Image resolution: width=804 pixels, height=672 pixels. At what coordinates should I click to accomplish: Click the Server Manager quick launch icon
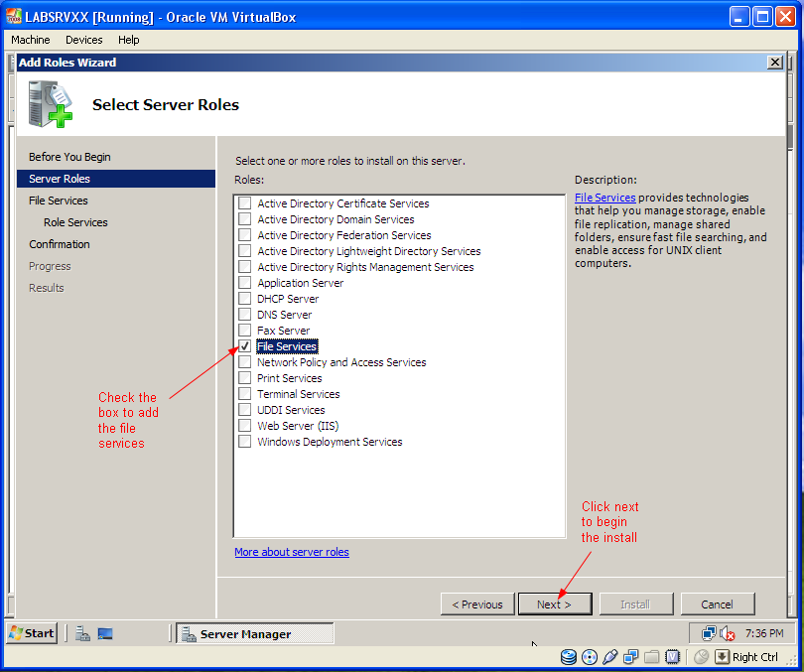pyautogui.click(x=82, y=634)
